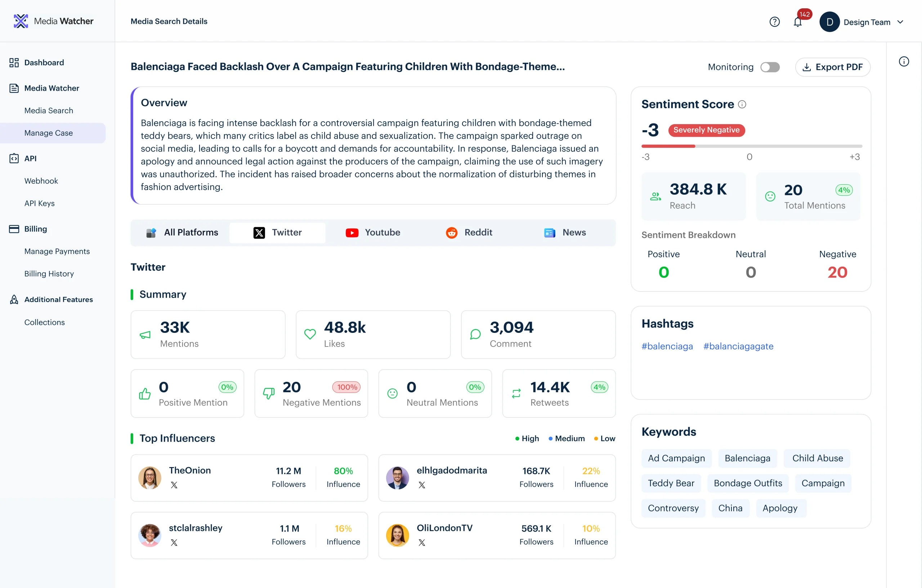
Task: Open Webhook in sidebar
Action: point(41,181)
